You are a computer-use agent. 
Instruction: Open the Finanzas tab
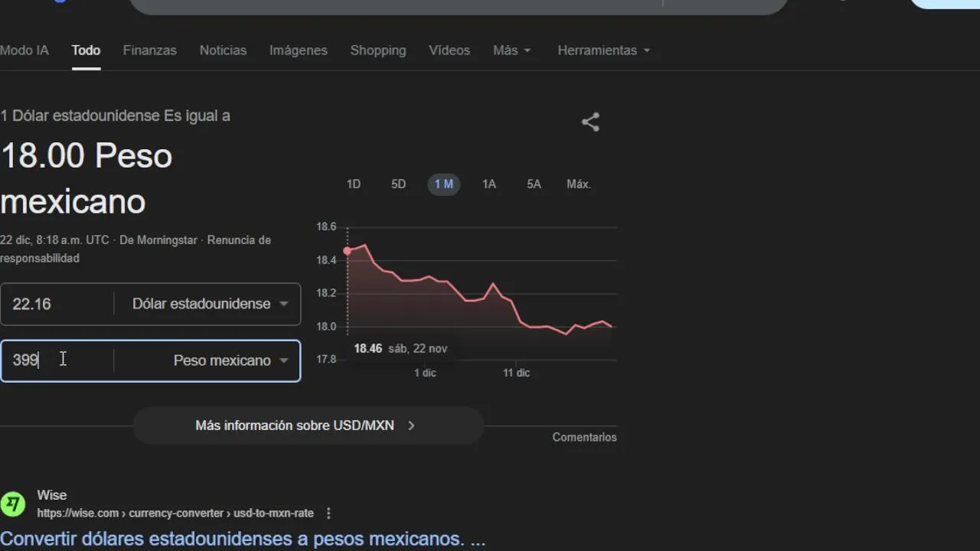149,51
